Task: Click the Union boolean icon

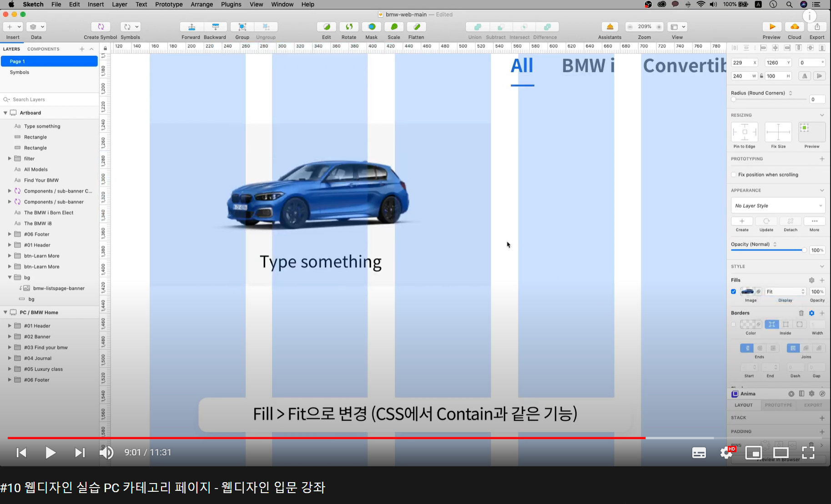Action: [x=477, y=27]
